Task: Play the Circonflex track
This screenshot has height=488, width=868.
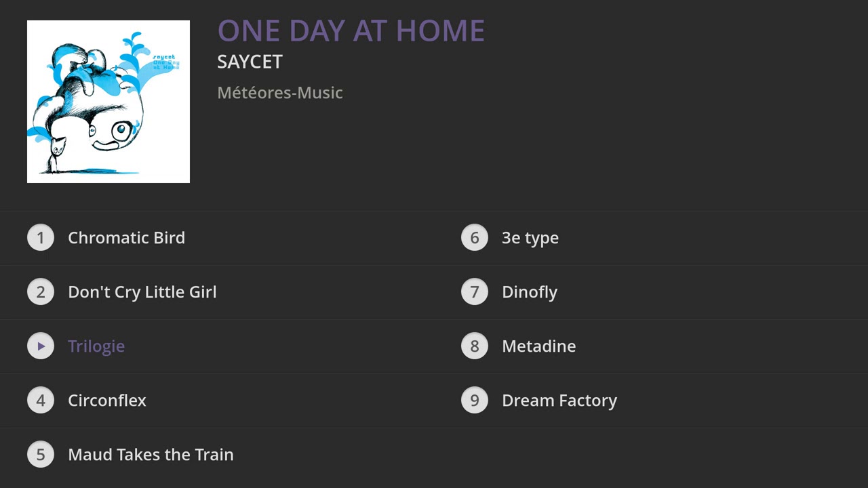Action: [x=107, y=401]
